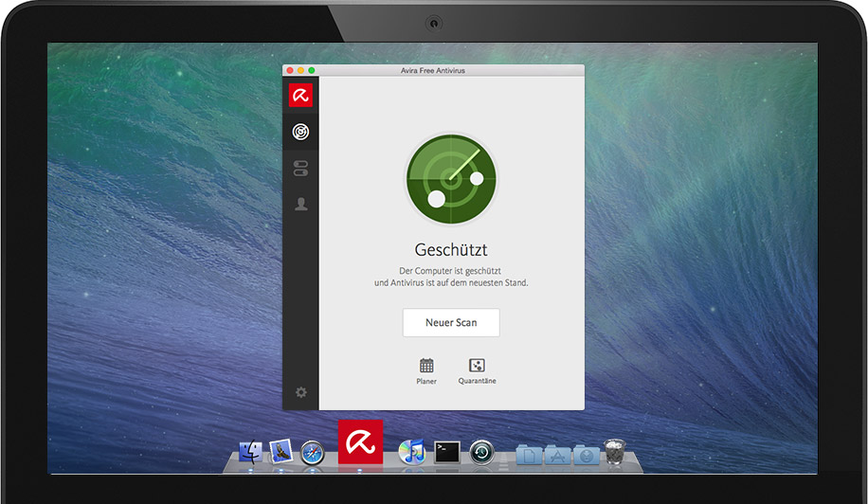Screen dimensions: 868x504
Task: Open Mail stamp icon in dock
Action: pos(280,452)
